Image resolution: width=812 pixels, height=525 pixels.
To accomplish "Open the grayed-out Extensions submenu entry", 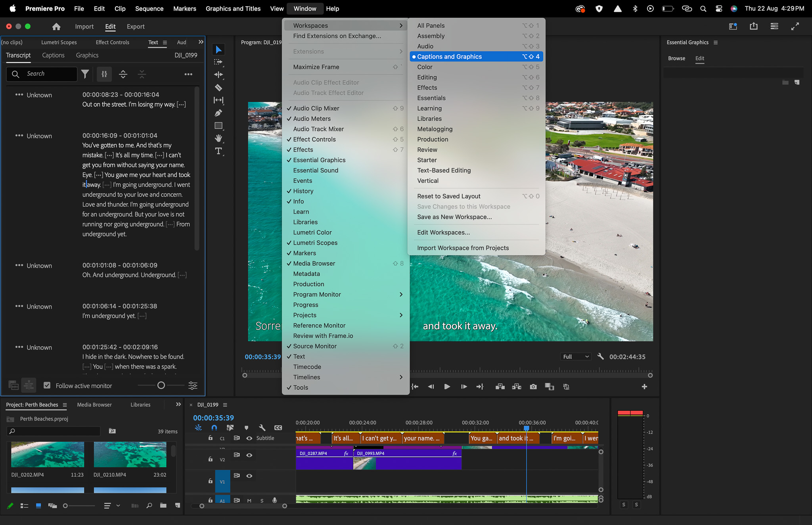I will coord(346,52).
